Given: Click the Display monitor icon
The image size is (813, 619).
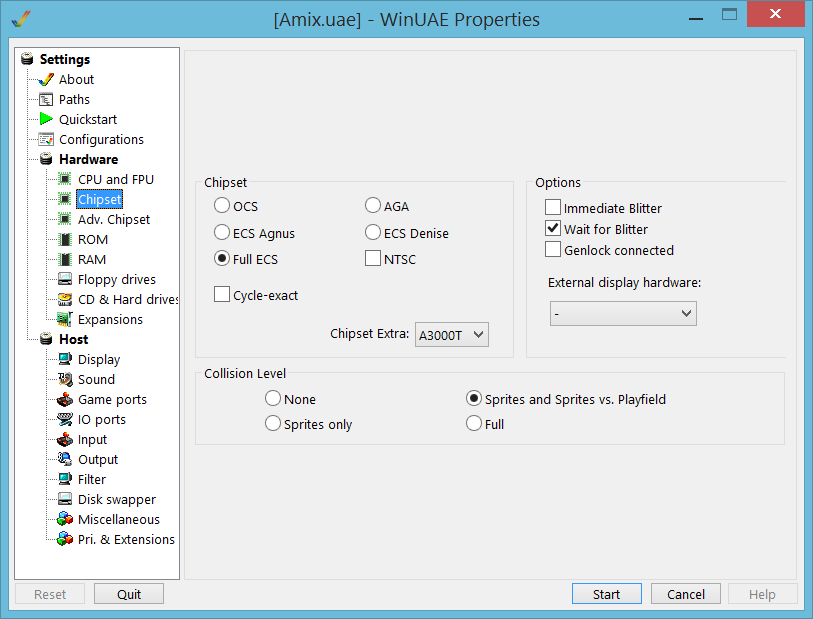Looking at the screenshot, I should click(65, 359).
